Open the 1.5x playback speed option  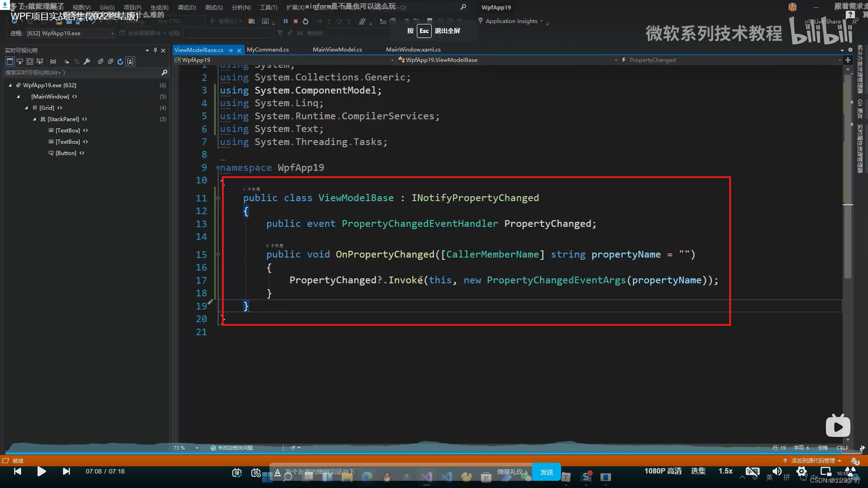pyautogui.click(x=725, y=471)
